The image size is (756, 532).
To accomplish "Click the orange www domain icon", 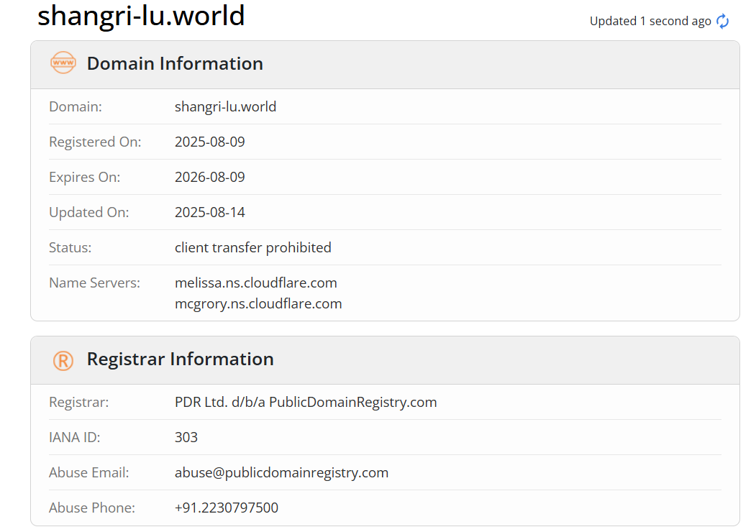I will 63,63.
